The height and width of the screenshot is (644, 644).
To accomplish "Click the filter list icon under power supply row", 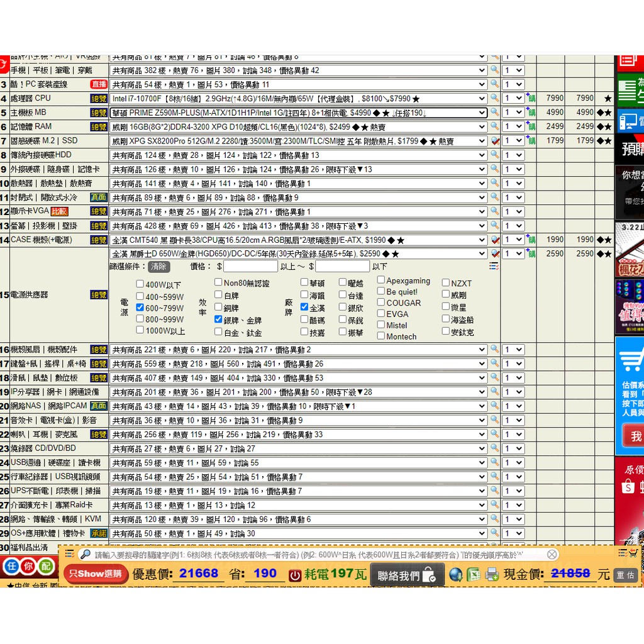I will (494, 266).
